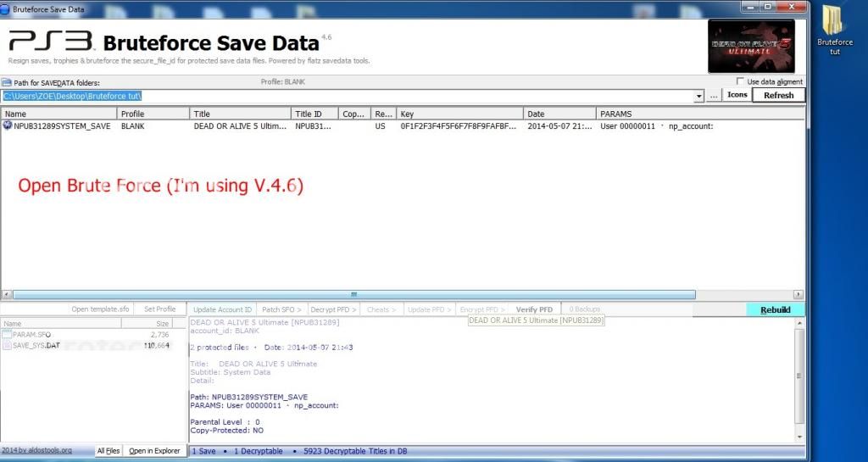Switch to the All Files tab
Viewport: 868px width, 462px height.
(108, 451)
